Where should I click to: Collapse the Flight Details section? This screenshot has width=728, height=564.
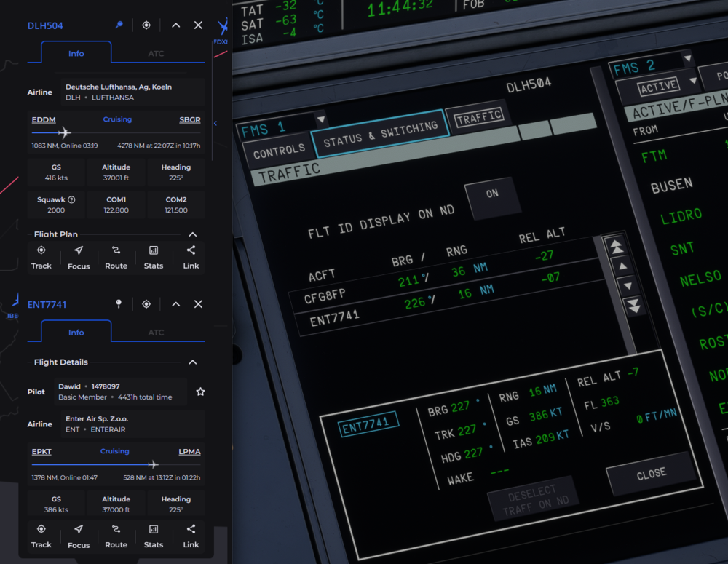(x=193, y=362)
